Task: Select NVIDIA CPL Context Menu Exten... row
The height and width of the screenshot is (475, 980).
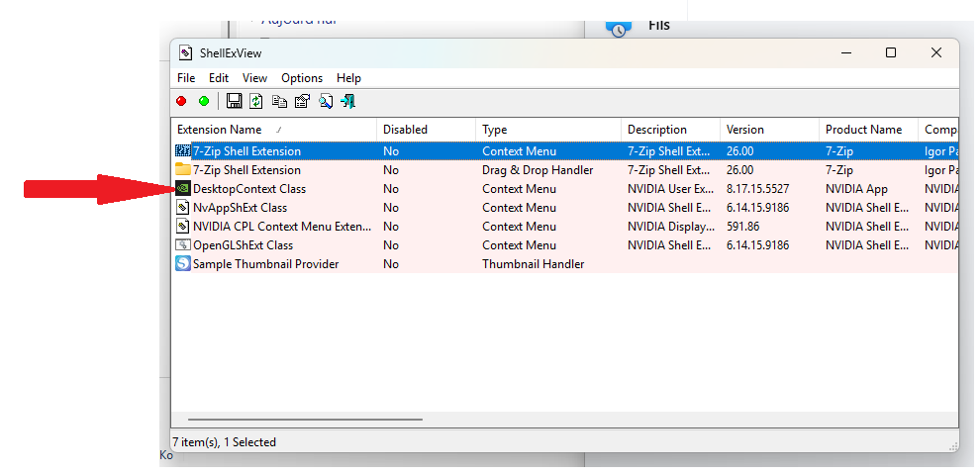Action: point(565,227)
